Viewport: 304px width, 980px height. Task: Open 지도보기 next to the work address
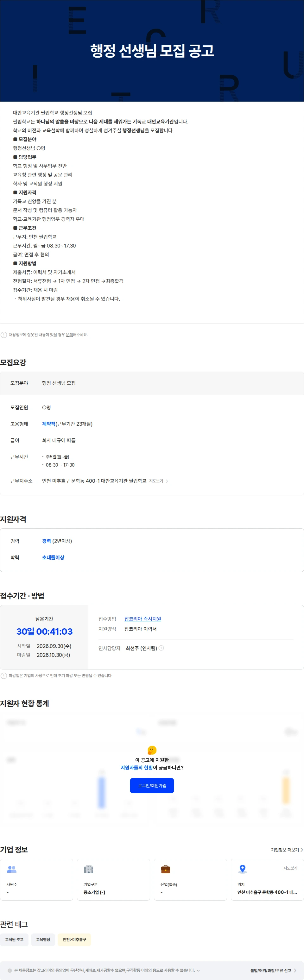(156, 481)
